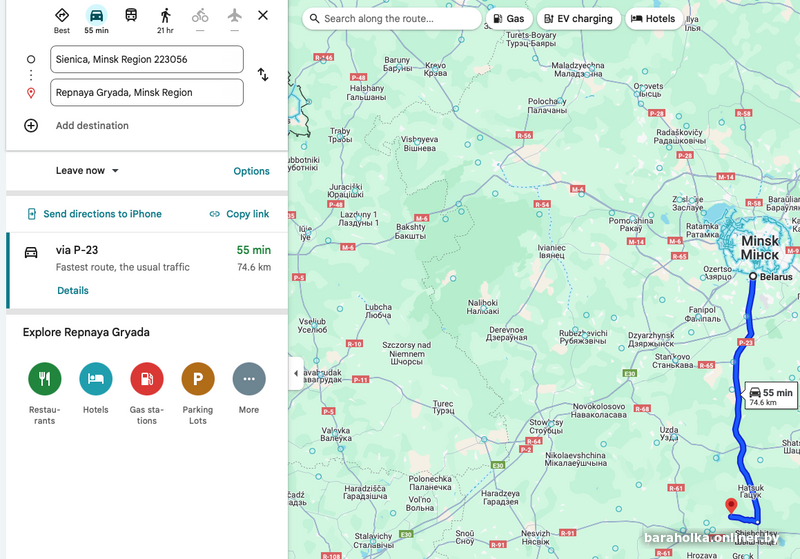Open route Options
Screen dimensions: 800x559
pos(252,171)
